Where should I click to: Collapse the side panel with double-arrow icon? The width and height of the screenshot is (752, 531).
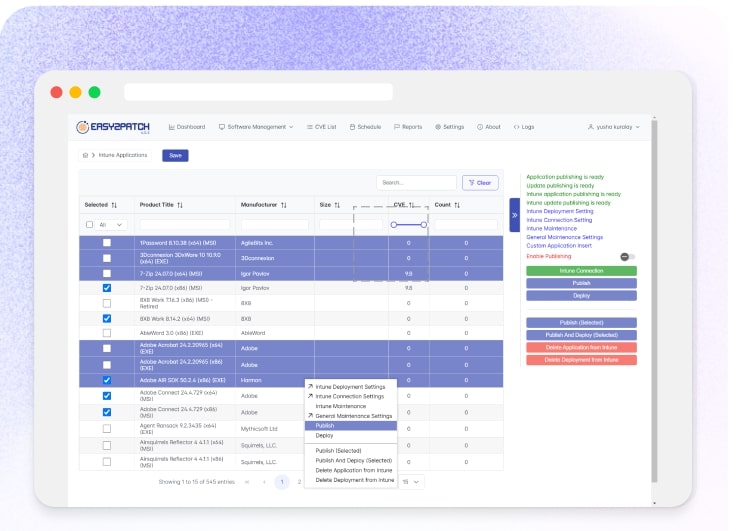click(x=515, y=215)
